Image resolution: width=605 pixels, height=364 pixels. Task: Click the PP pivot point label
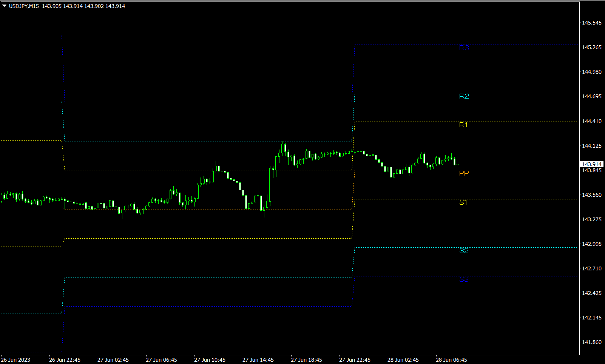[464, 173]
